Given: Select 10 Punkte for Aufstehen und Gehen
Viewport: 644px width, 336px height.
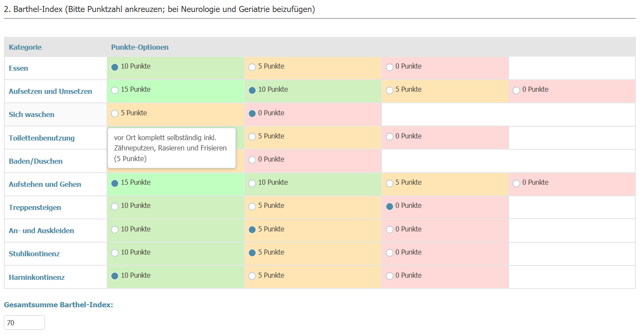Looking at the screenshot, I should point(252,183).
